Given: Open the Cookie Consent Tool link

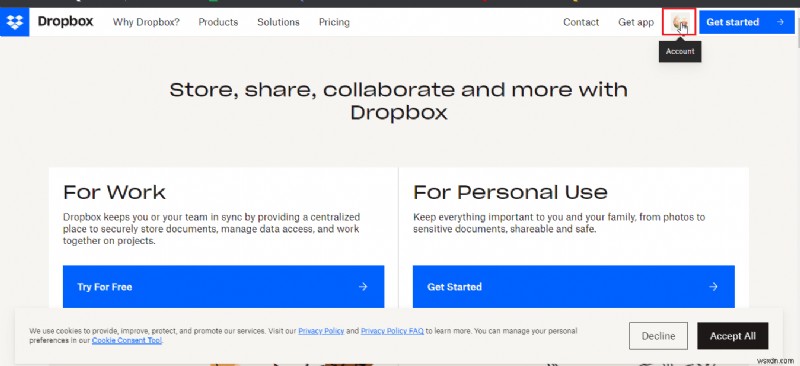Looking at the screenshot, I should 127,340.
